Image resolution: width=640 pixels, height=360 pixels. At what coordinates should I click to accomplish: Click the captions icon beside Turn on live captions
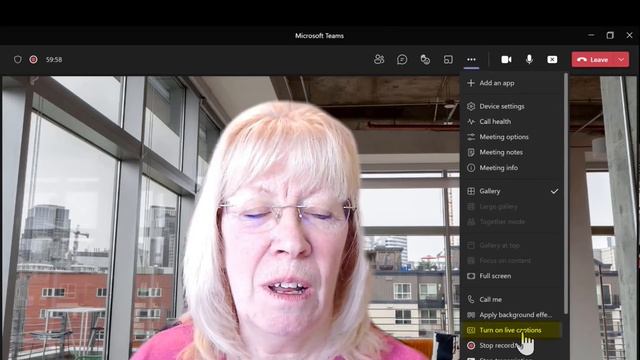coord(471,330)
